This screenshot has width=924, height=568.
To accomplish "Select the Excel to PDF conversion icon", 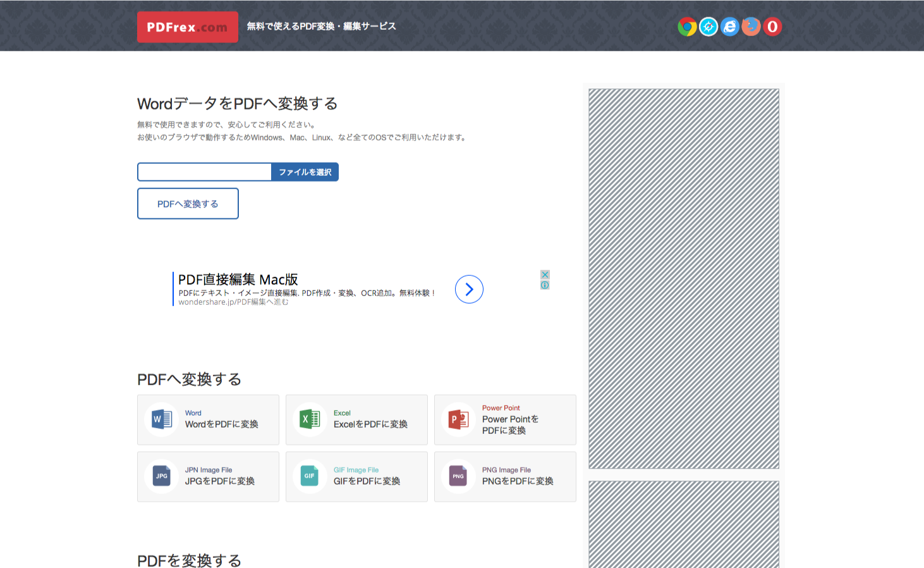I will pyautogui.click(x=310, y=419).
